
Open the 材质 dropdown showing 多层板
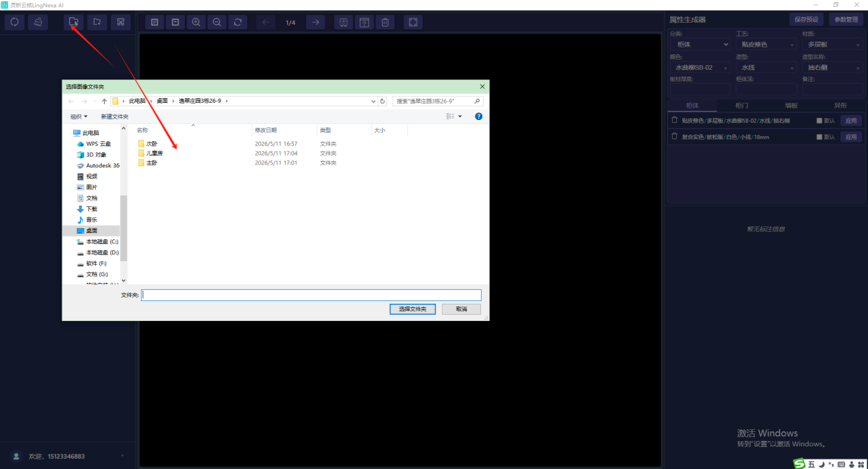(832, 45)
